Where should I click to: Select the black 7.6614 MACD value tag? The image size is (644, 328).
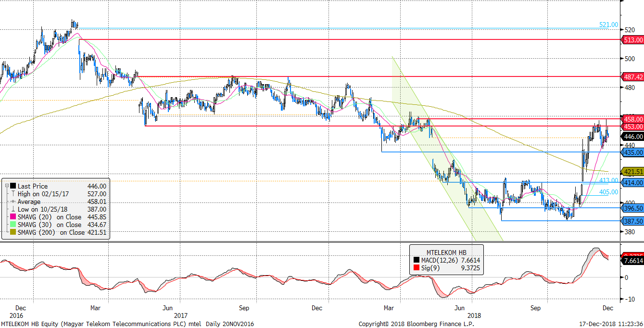click(633, 261)
